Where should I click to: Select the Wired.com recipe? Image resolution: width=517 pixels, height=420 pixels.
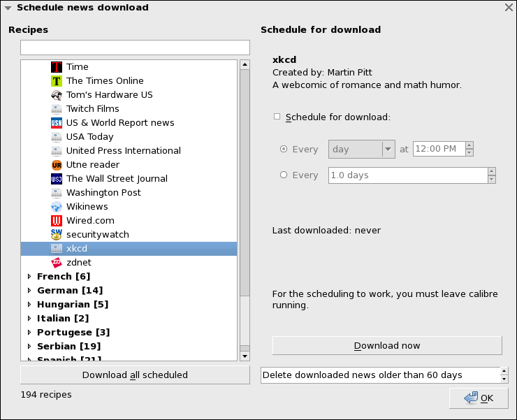click(90, 220)
